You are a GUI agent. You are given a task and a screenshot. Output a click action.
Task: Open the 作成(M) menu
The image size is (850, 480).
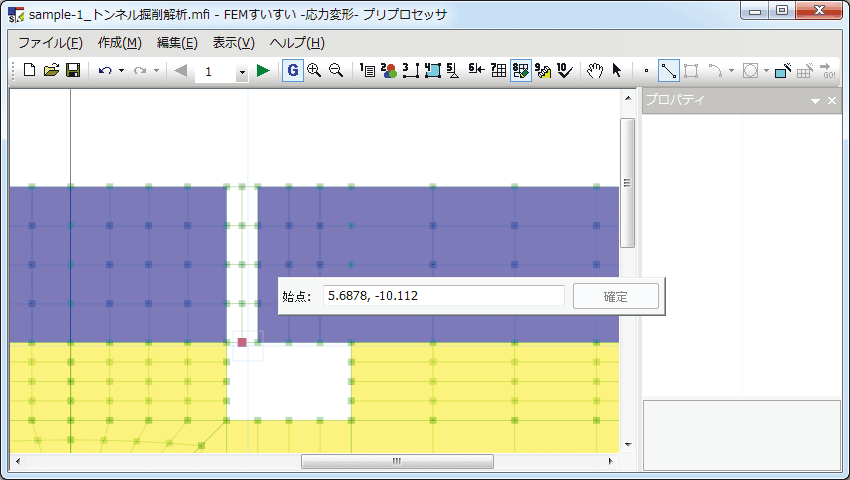pos(120,43)
